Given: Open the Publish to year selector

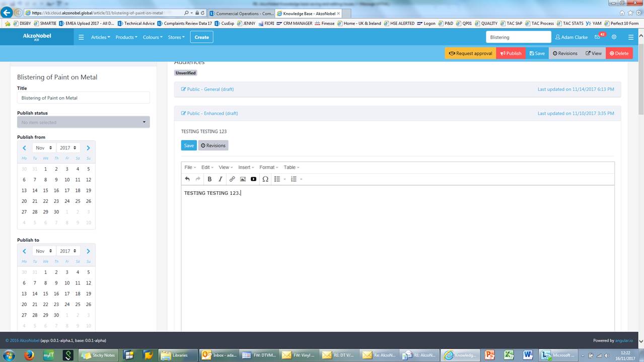Looking at the screenshot, I should [68, 251].
